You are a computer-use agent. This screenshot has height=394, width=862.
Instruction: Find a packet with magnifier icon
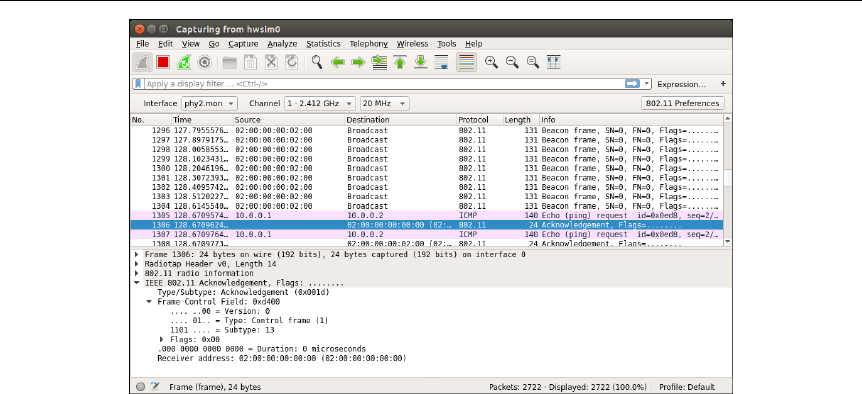317,62
